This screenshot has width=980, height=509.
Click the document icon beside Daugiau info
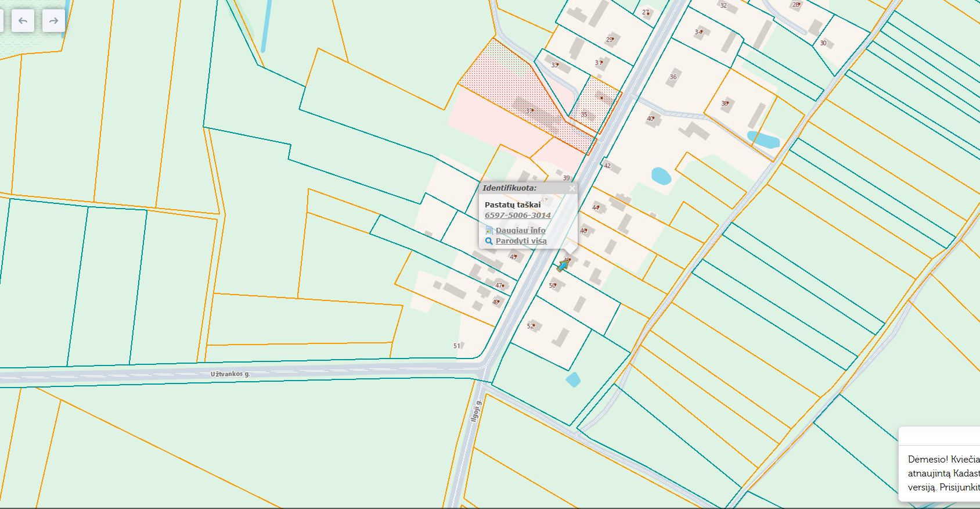pyautogui.click(x=489, y=231)
